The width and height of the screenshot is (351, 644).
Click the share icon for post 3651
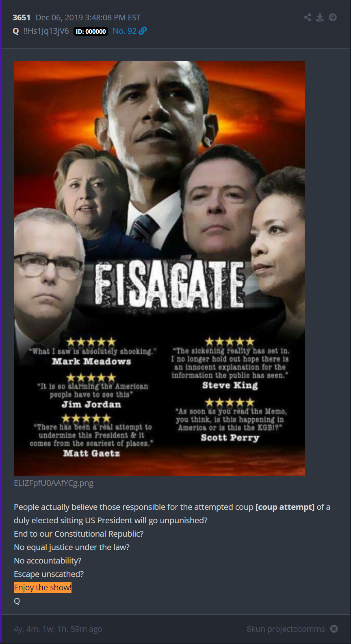[308, 17]
